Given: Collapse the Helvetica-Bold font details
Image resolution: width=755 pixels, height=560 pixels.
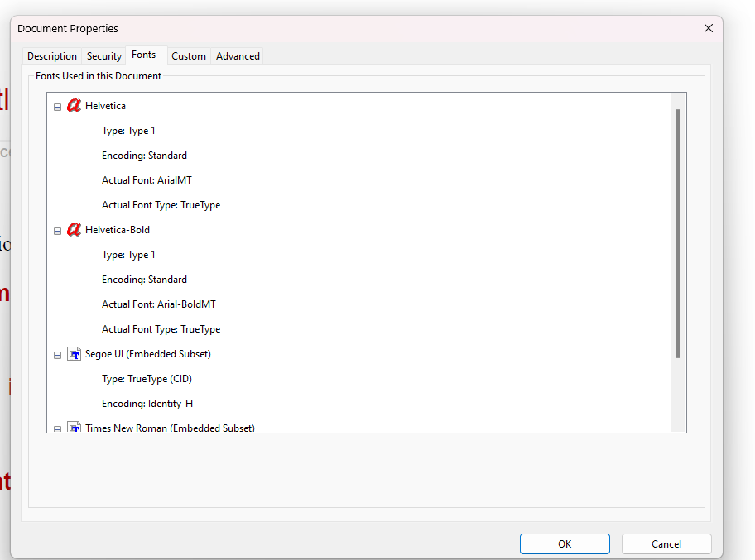Looking at the screenshot, I should (x=58, y=231).
